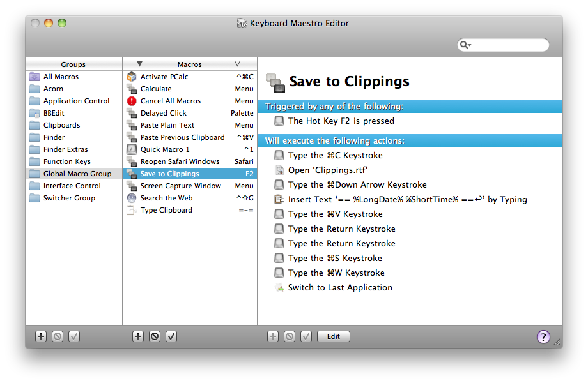Click the Open Clippings.rtf action icon

tap(279, 170)
